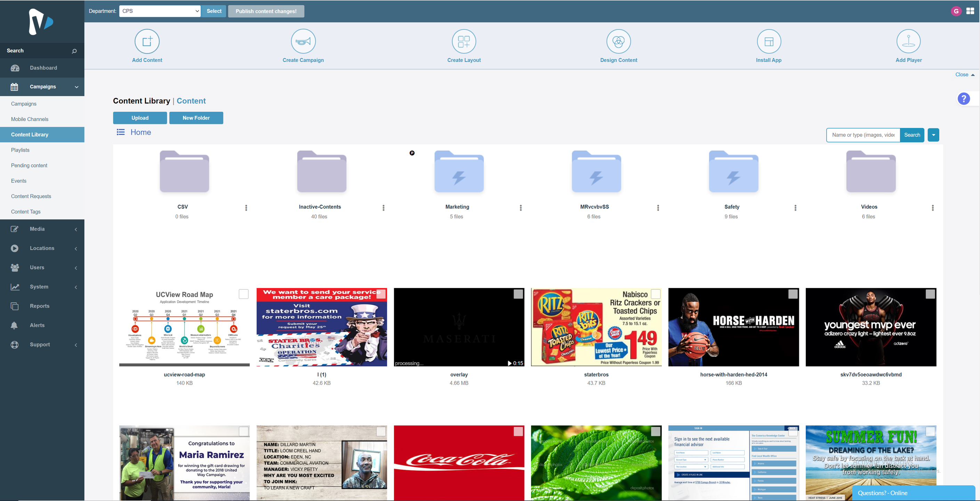Check the staterbros thumbnail checkbox

click(656, 294)
